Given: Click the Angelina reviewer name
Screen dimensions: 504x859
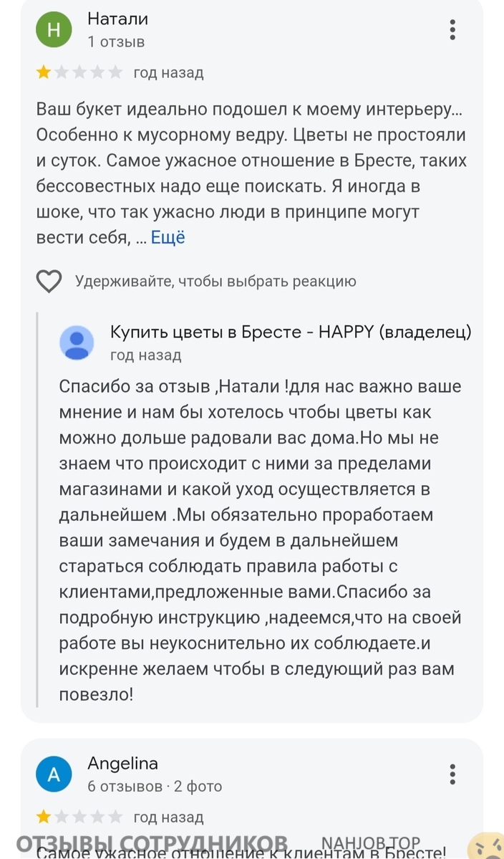Looking at the screenshot, I should 122,763.
